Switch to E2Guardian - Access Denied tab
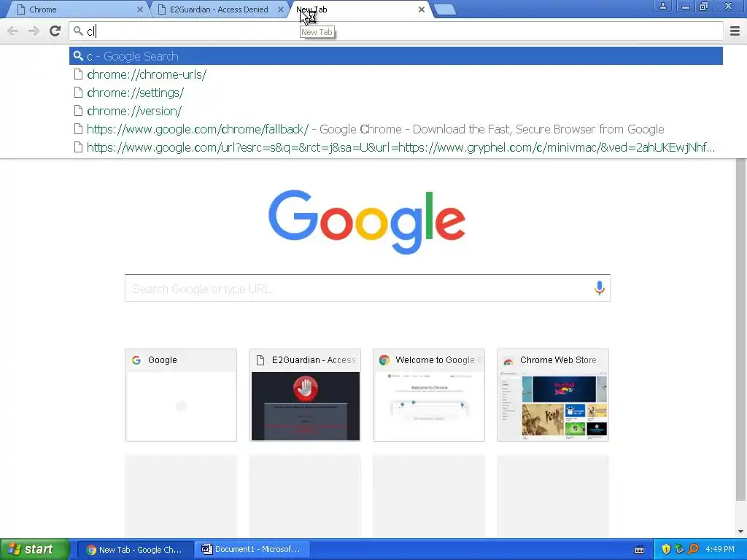Screen dimensions: 747x560 tap(219, 9)
